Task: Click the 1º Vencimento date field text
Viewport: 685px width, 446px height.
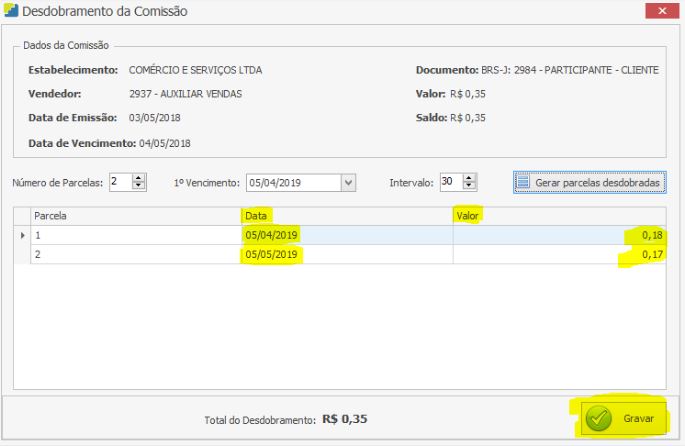Action: [x=290, y=182]
